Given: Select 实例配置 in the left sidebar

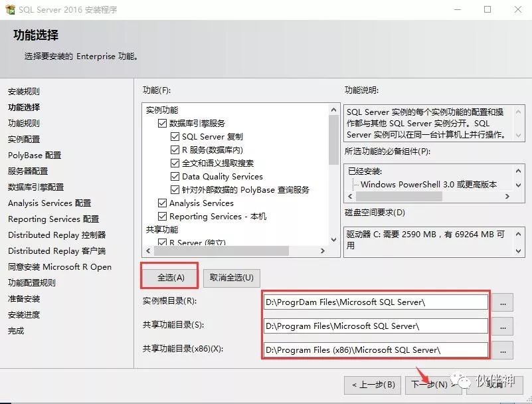Looking at the screenshot, I should pos(25,139).
